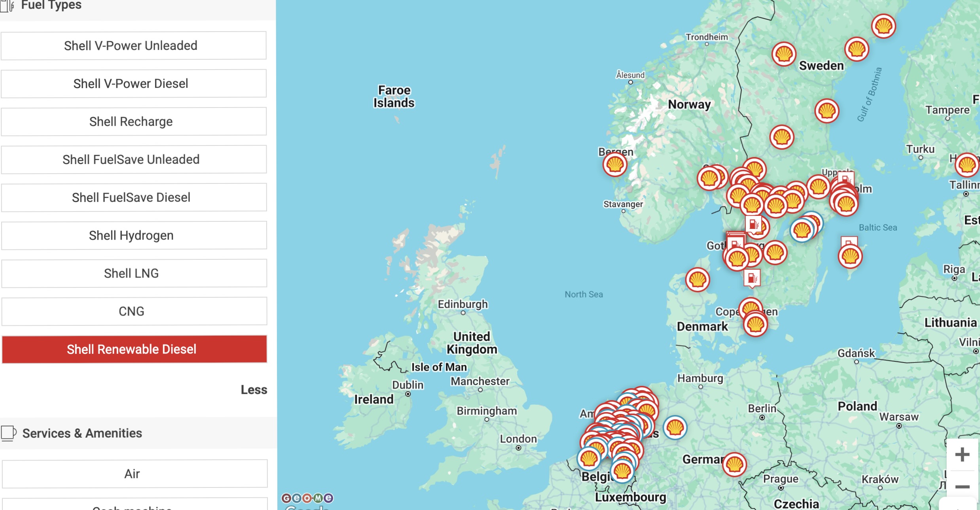980x510 pixels.
Task: Click the Faroe Islands map label
Action: (394, 96)
